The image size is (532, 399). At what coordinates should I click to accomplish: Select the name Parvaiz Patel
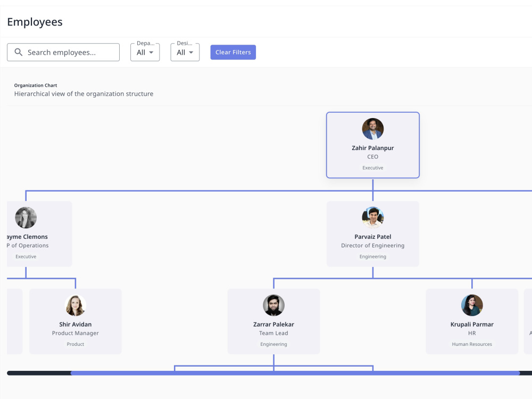tap(372, 237)
